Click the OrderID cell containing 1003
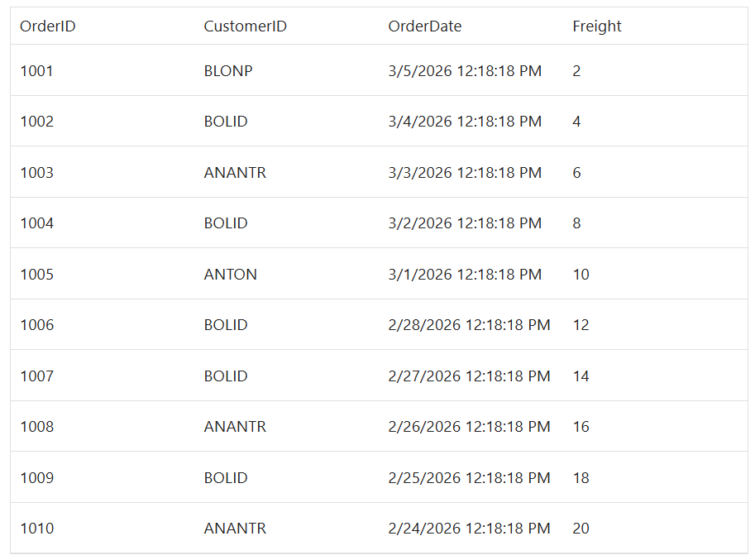The width and height of the screenshot is (755, 560). [37, 172]
